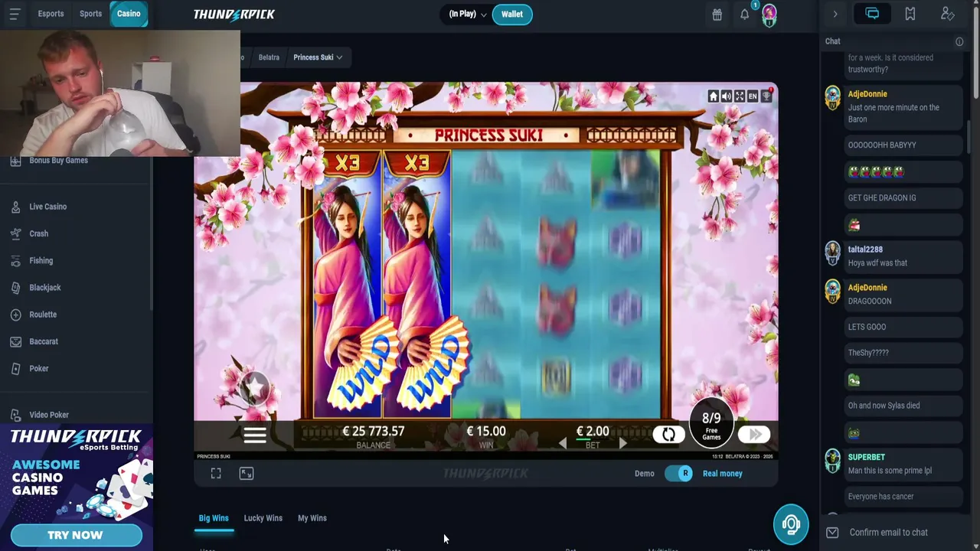This screenshot has height=551, width=980.
Task: Enter game fullscreen via in-game expand icon
Action: pyautogui.click(x=739, y=96)
